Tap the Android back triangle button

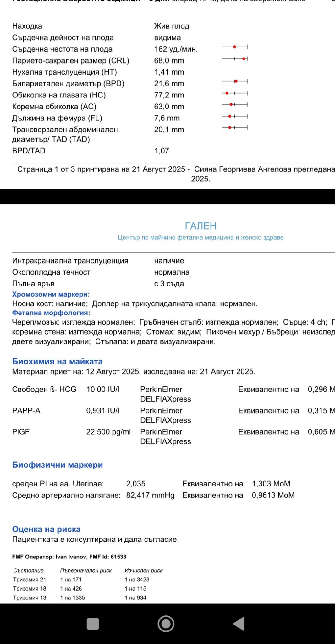click(239, 624)
